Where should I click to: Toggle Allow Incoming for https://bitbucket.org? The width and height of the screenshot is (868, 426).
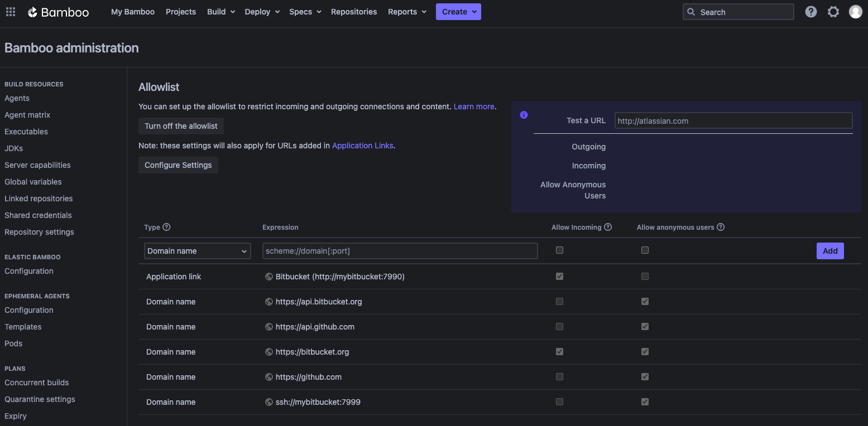point(559,351)
